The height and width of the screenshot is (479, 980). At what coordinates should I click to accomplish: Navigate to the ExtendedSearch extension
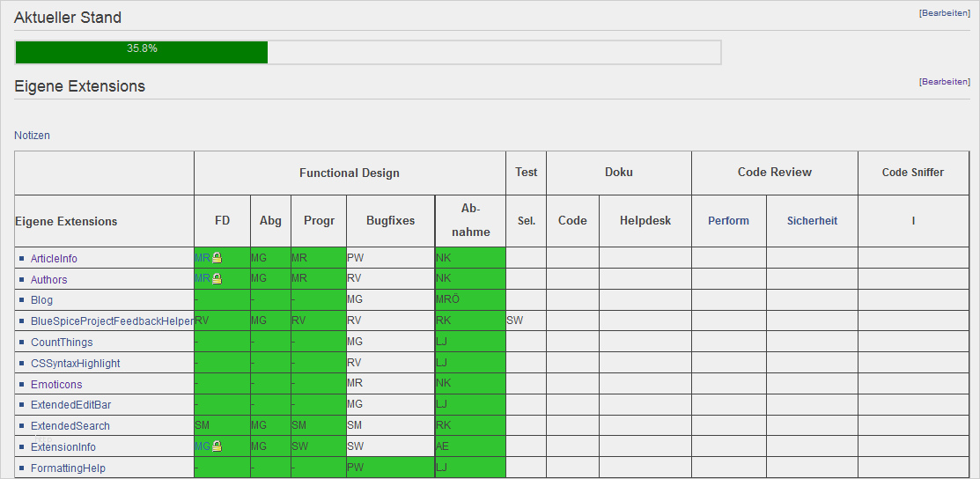pos(70,426)
